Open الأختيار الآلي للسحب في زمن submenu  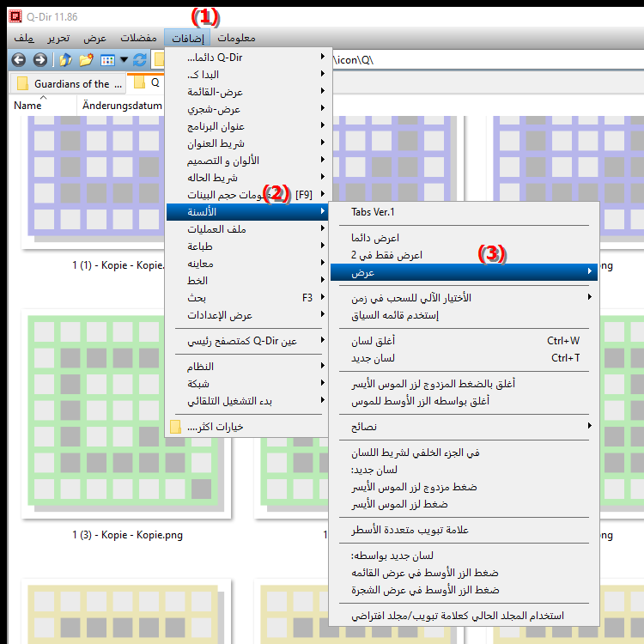click(464, 298)
